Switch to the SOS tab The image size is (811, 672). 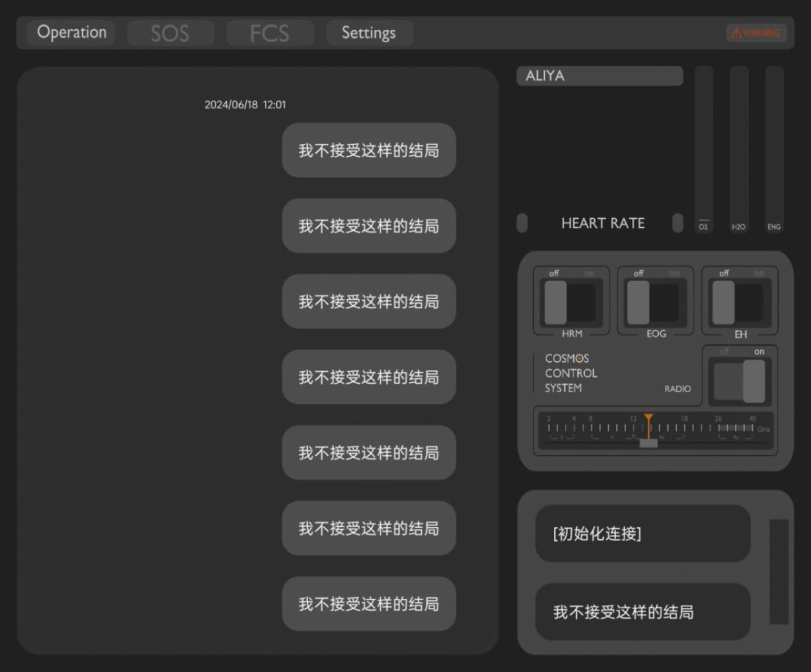point(170,33)
